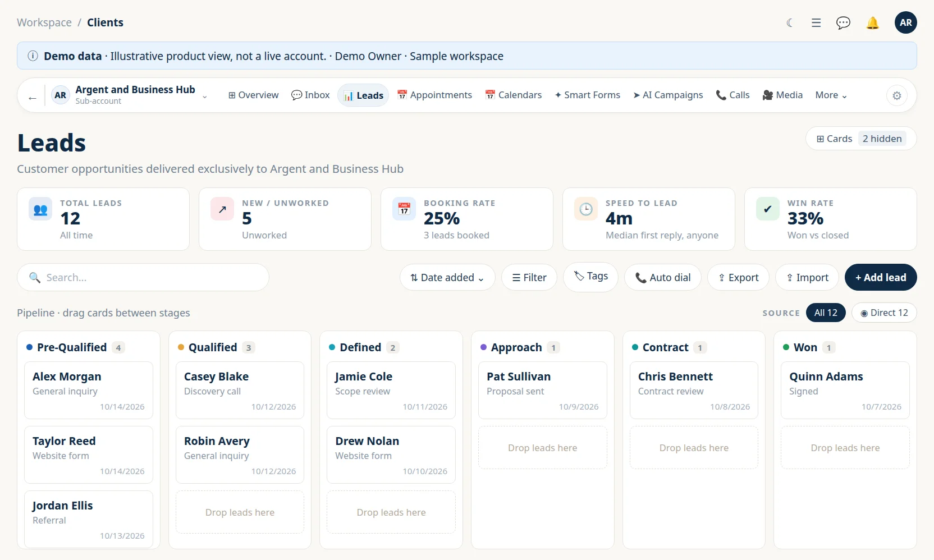934x560 pixels.
Task: Open the AR user avatar
Action: [905, 22]
